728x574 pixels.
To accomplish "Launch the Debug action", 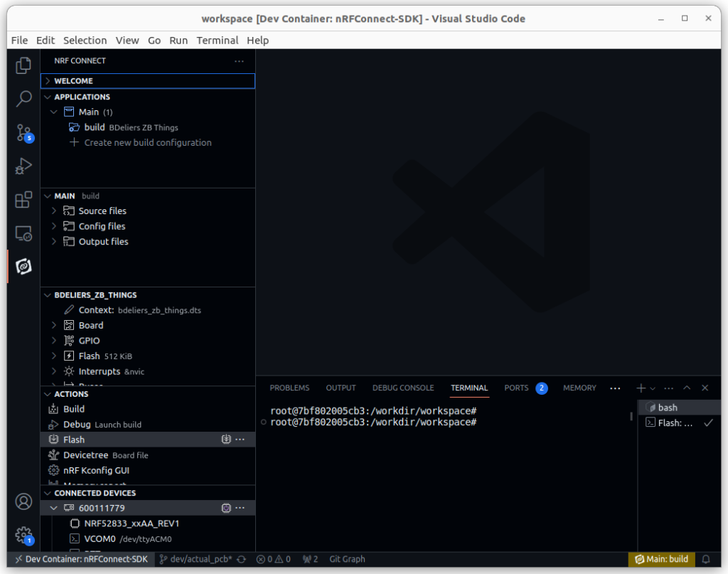I will pos(148,425).
